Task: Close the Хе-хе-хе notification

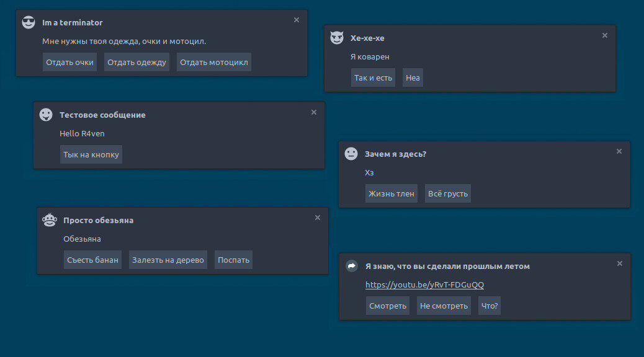Action: tap(605, 35)
